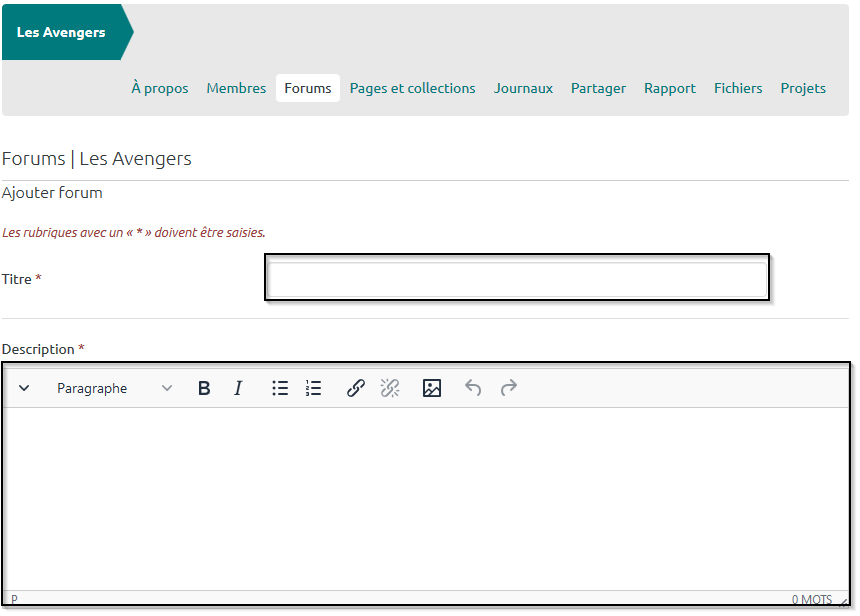Go to Pages et collections
This screenshot has height=616, width=860.
(412, 88)
